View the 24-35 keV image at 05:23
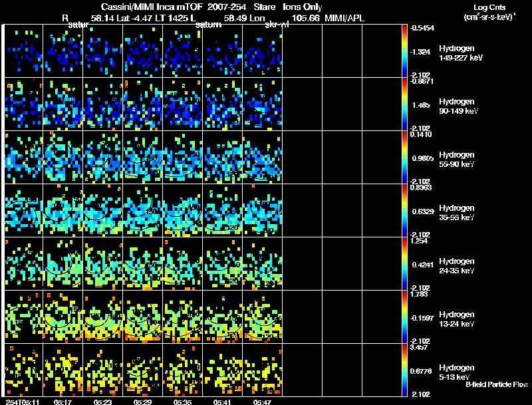 103,263
